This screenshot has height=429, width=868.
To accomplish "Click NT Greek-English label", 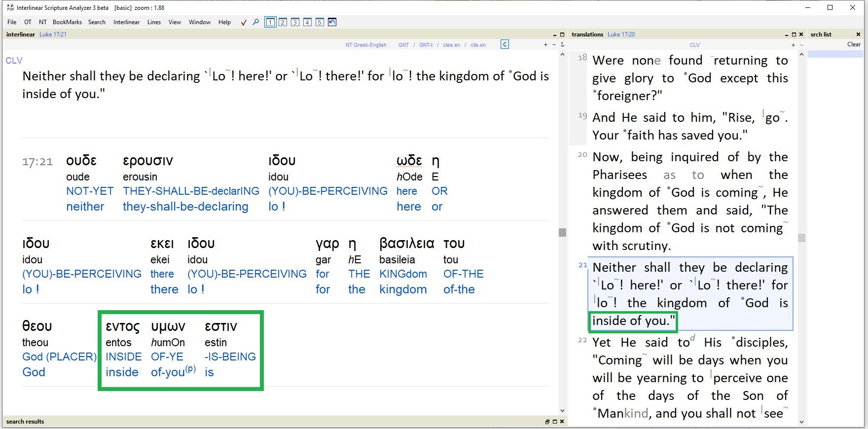I will [x=367, y=45].
